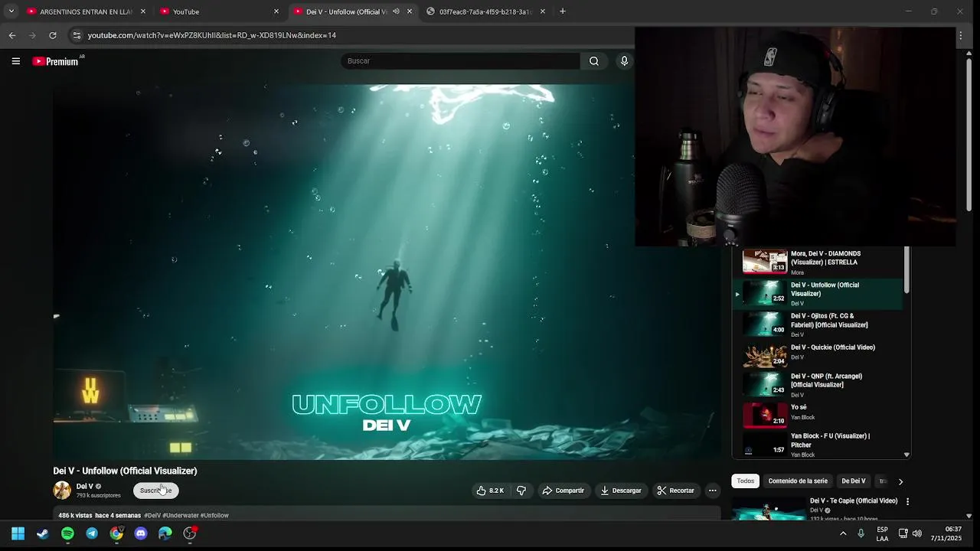
Task: Go back with browser back arrow
Action: point(12,35)
